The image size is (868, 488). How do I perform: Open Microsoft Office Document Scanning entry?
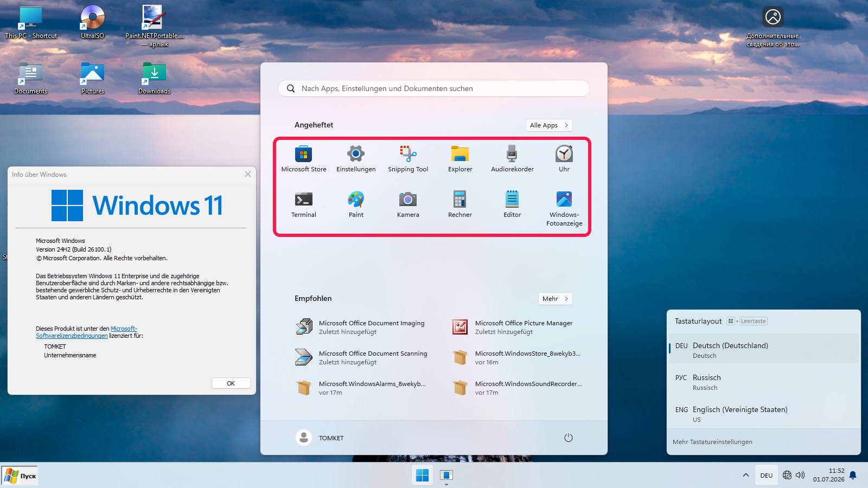[x=361, y=357]
